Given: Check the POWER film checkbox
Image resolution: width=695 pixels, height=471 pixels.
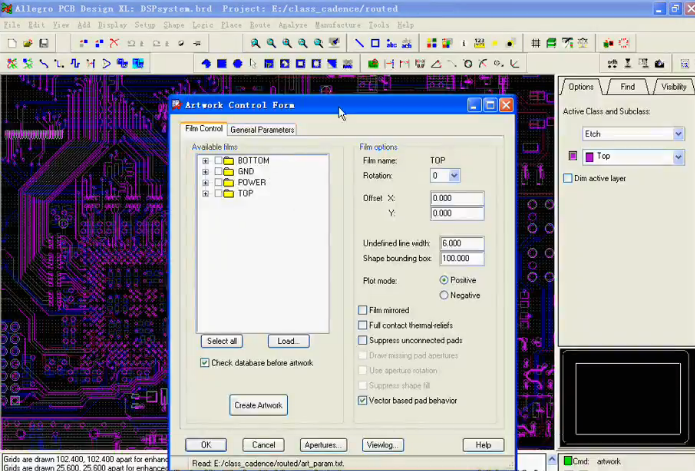Looking at the screenshot, I should coord(218,183).
